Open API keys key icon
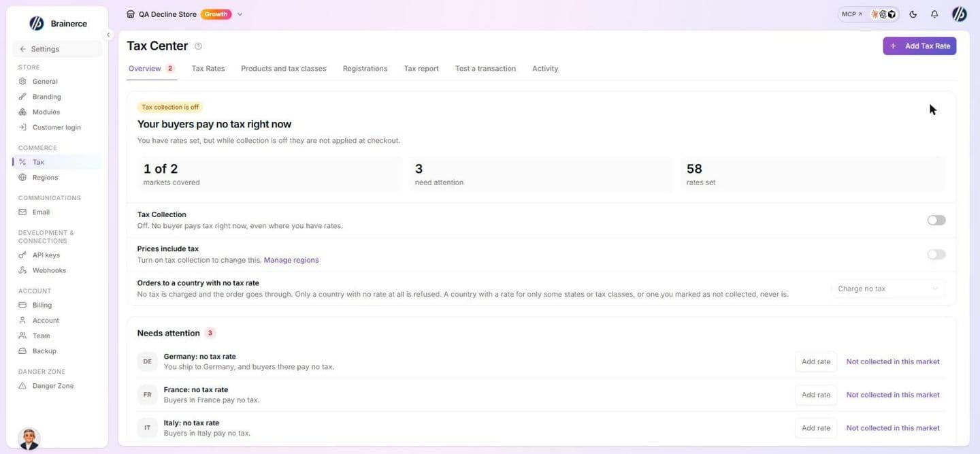980x454 pixels. (x=22, y=255)
